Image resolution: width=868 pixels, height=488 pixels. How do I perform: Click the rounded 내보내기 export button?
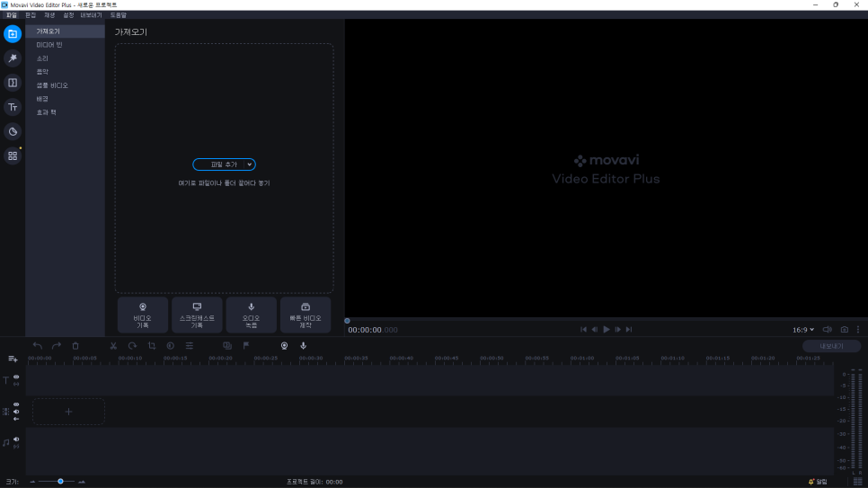(831, 346)
